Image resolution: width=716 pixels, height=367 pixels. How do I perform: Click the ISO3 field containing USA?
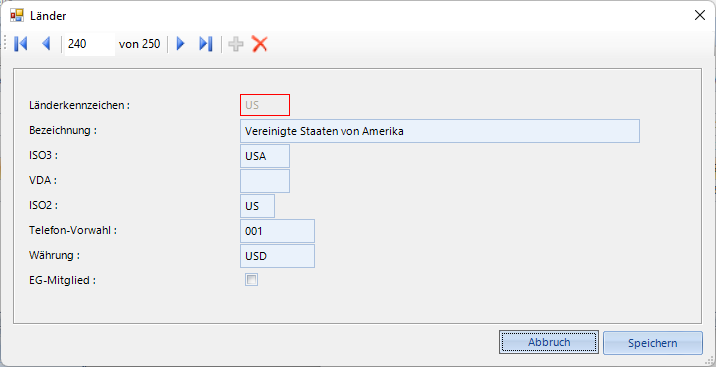click(265, 156)
